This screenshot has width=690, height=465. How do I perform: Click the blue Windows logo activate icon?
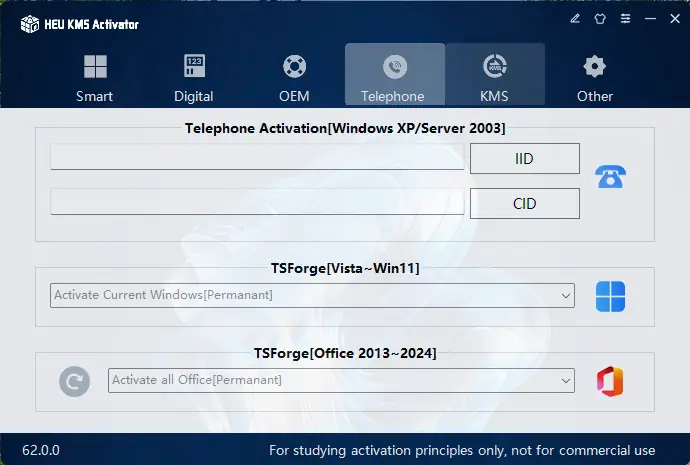click(610, 296)
